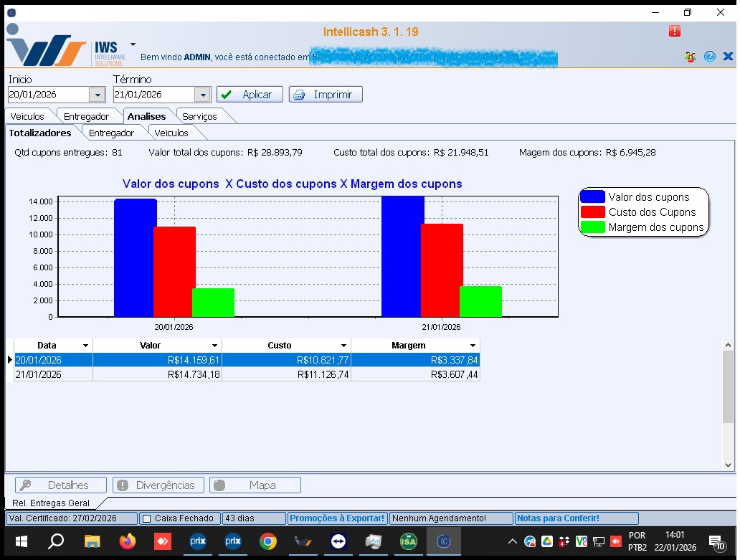
Task: Open the Valor column filter dropdown
Action: point(214,346)
